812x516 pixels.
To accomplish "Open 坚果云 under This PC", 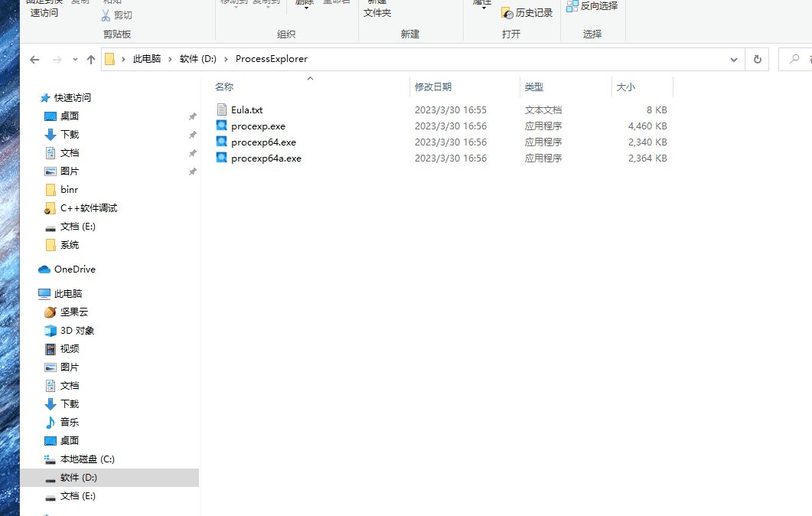I will [74, 312].
